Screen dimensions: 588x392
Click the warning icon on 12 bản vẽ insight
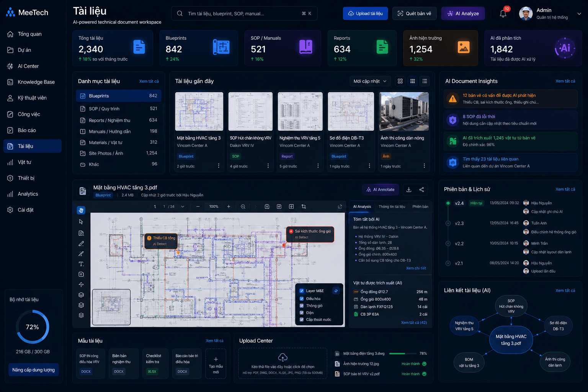click(453, 99)
